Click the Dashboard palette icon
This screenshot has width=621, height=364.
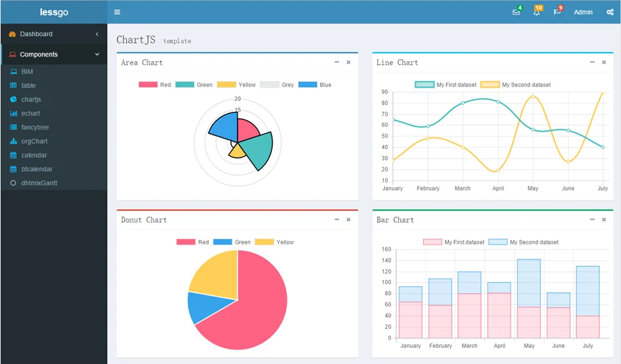click(12, 34)
